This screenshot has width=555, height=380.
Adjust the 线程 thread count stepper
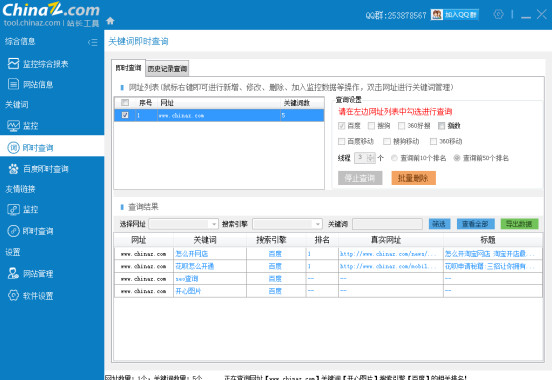coord(370,158)
